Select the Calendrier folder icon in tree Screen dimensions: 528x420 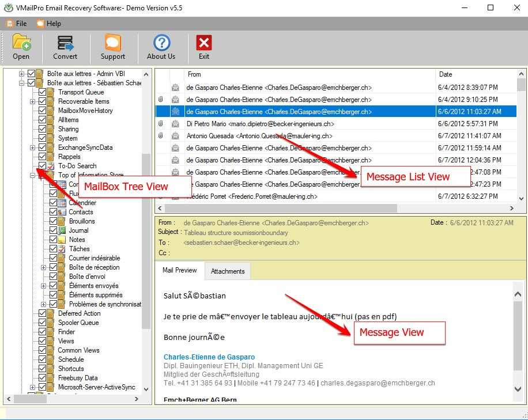pyautogui.click(x=62, y=203)
